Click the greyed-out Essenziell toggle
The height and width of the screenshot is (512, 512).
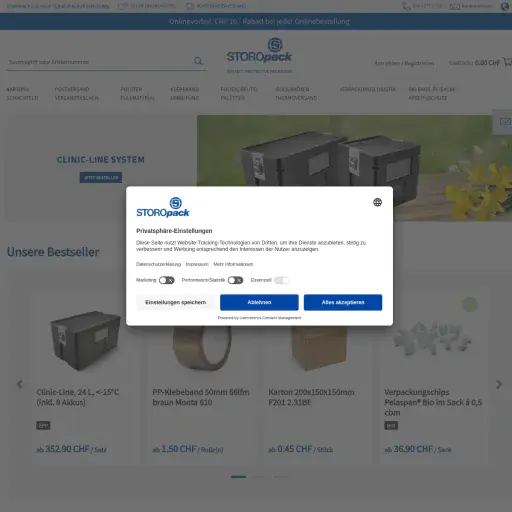tap(281, 280)
